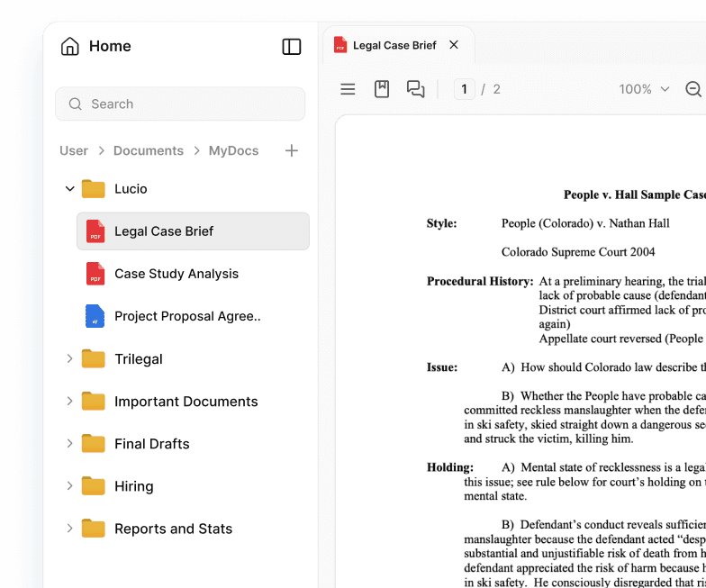The image size is (706, 588).
Task: Click the PDF icon on the document tab
Action: (340, 45)
